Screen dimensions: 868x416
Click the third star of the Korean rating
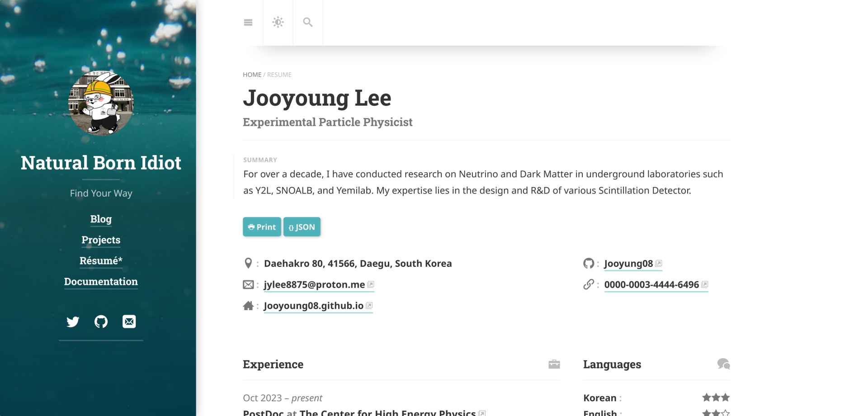pyautogui.click(x=725, y=397)
